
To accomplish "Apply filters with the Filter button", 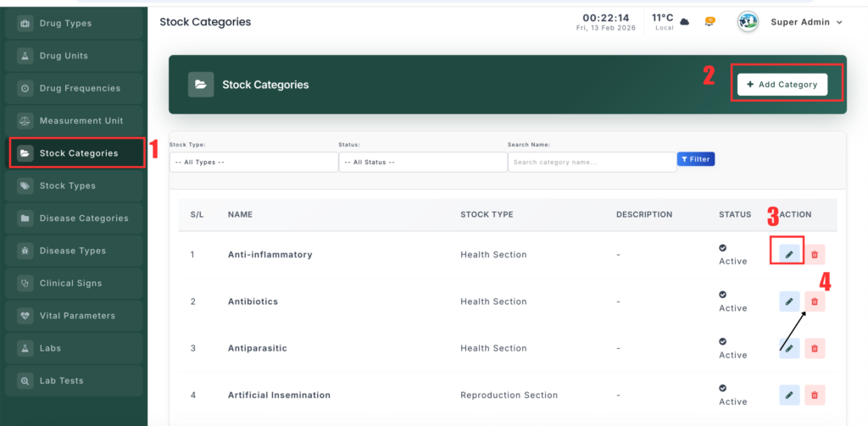I will point(695,159).
